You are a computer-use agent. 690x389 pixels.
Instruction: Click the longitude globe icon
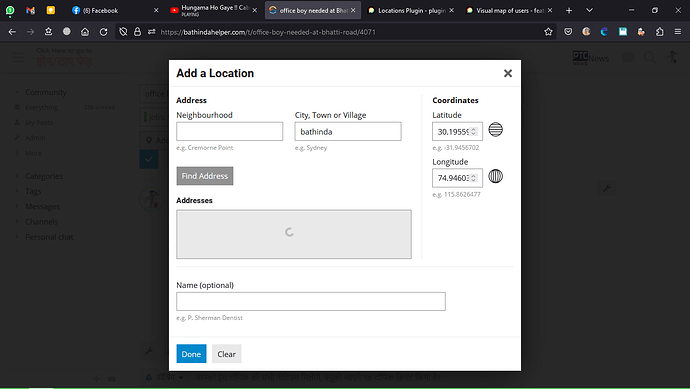click(495, 176)
